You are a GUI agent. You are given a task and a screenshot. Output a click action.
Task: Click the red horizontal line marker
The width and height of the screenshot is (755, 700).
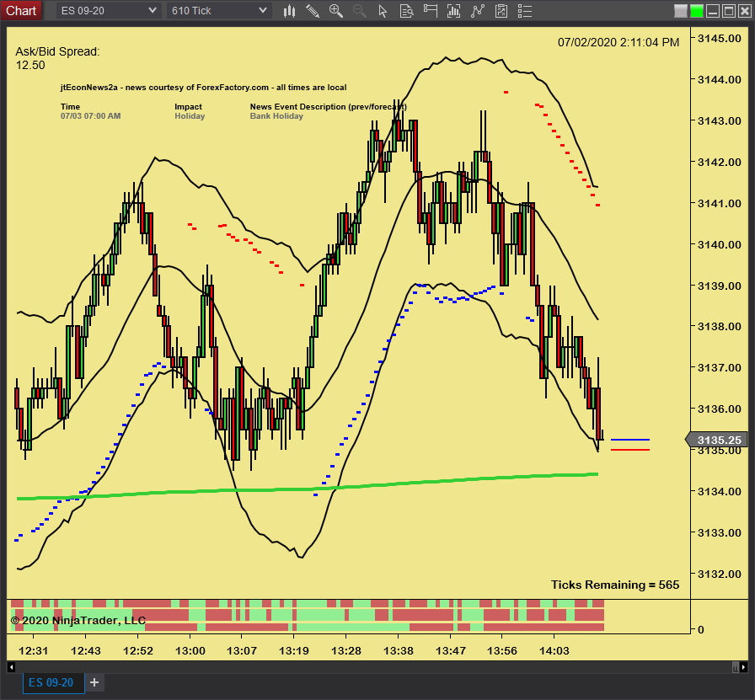click(x=629, y=450)
